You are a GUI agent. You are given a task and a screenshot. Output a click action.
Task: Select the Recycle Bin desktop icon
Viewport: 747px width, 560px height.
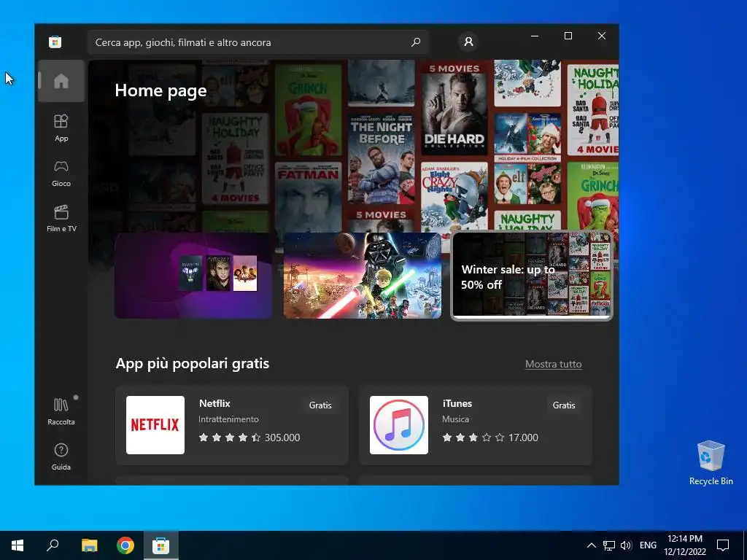711,463
